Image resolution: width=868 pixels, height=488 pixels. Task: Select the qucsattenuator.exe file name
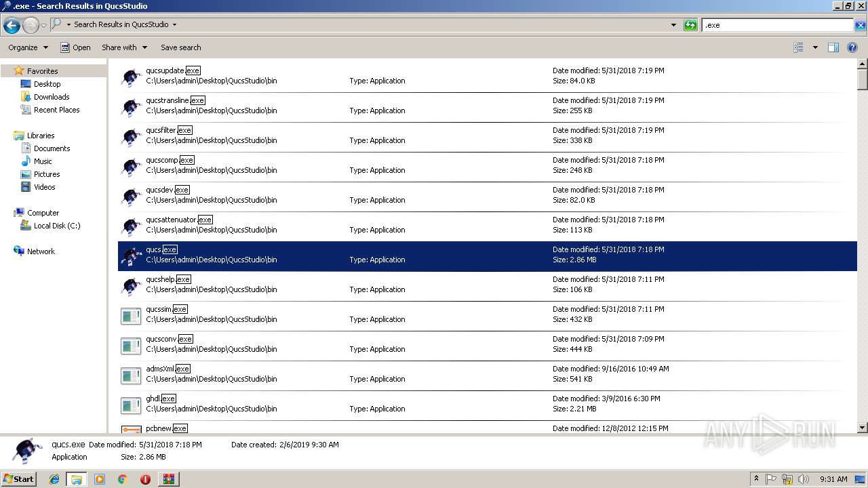click(179, 220)
